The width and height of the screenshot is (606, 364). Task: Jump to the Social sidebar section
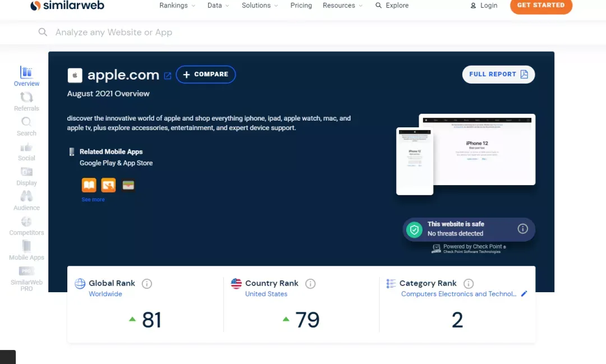click(26, 152)
